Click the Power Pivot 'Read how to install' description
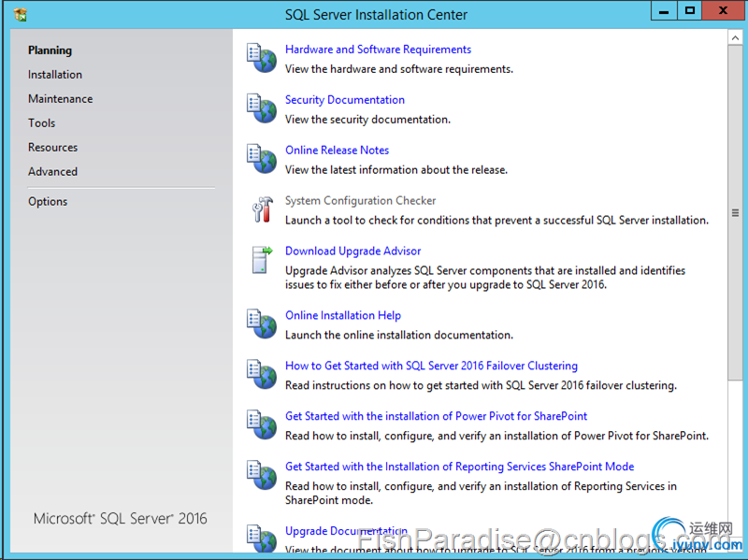Viewport: 748px width, 560px height. point(496,436)
